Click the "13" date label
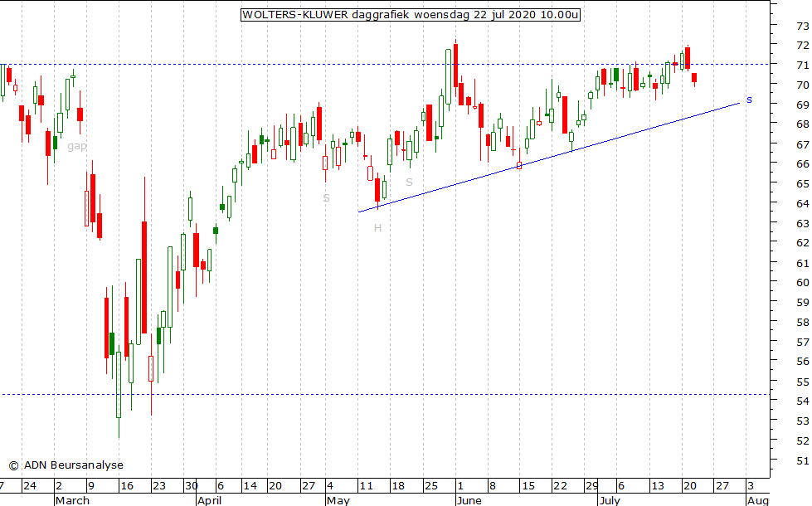 [658, 486]
